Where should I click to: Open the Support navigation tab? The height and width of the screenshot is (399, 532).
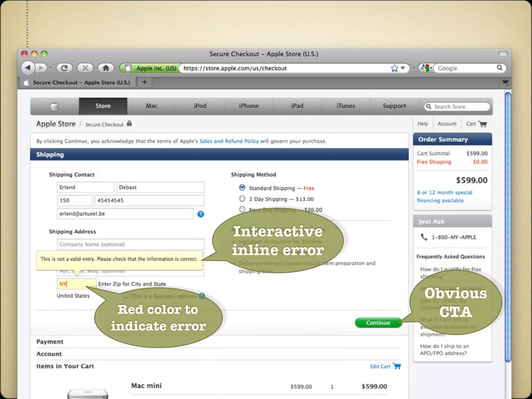coord(394,106)
